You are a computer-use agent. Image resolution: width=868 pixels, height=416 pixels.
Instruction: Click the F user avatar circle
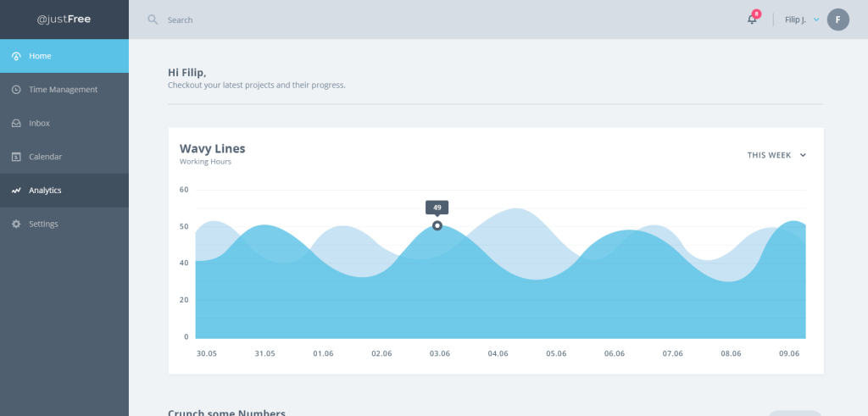pos(837,19)
